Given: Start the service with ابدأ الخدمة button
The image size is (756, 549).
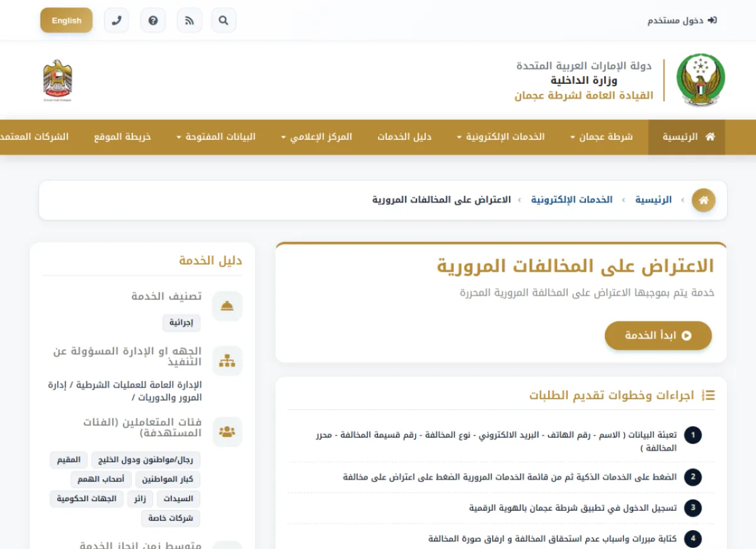Looking at the screenshot, I should (658, 336).
